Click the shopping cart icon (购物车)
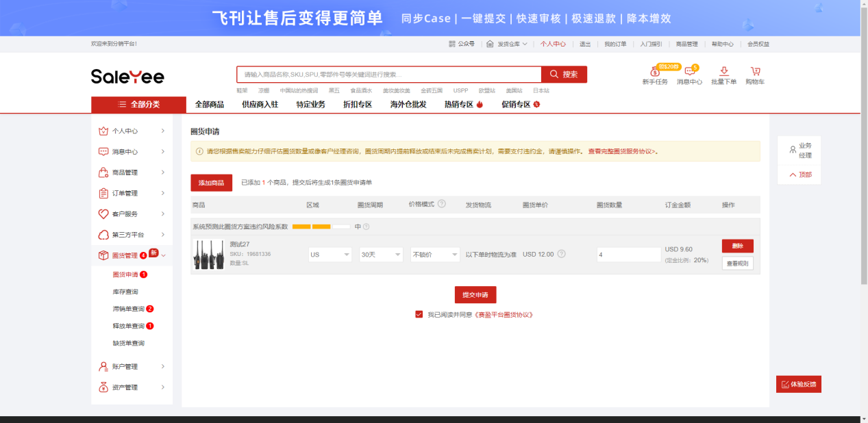868x423 pixels. (x=755, y=72)
